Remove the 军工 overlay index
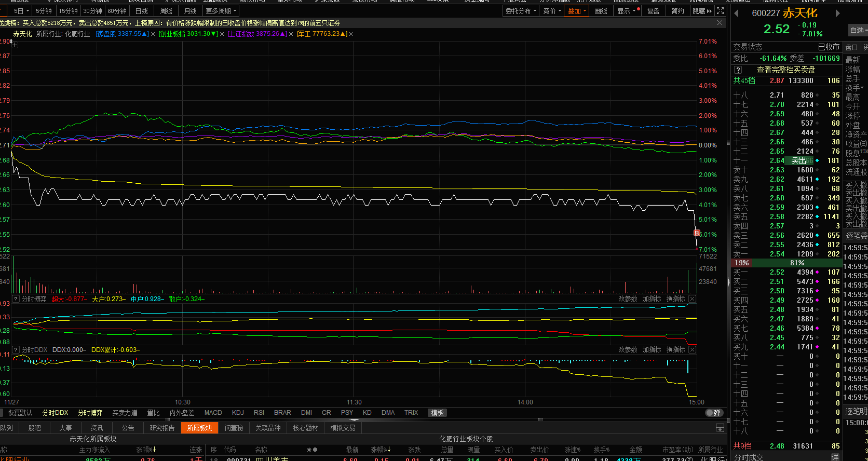The image size is (868, 461). point(351,34)
